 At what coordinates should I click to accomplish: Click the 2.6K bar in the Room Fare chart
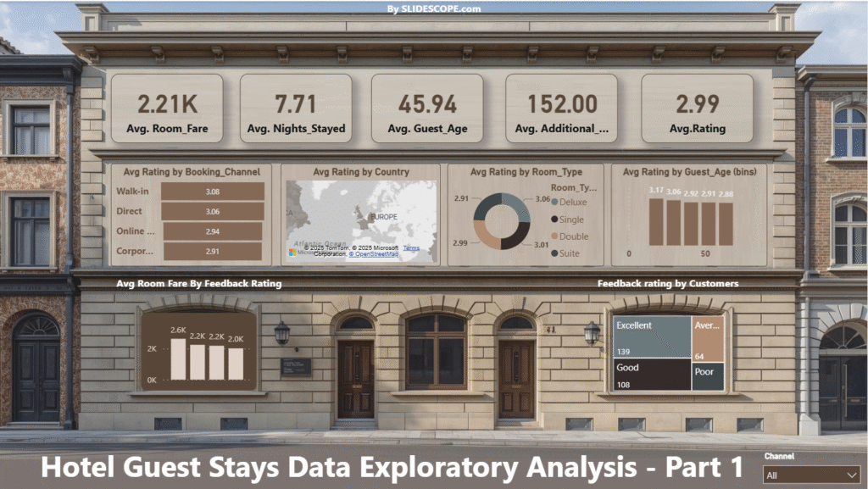point(178,358)
